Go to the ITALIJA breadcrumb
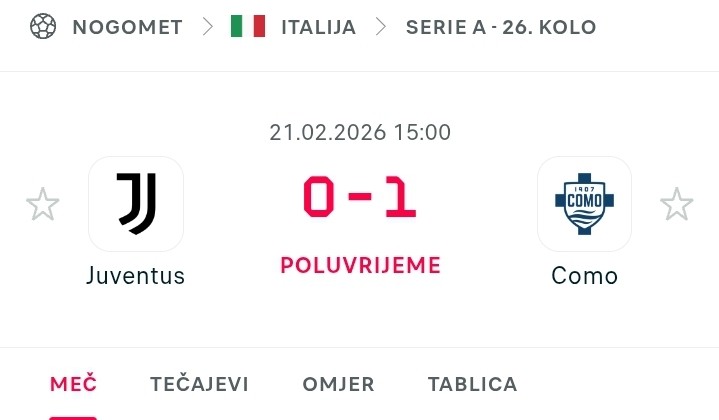This screenshot has width=719, height=420. click(318, 27)
